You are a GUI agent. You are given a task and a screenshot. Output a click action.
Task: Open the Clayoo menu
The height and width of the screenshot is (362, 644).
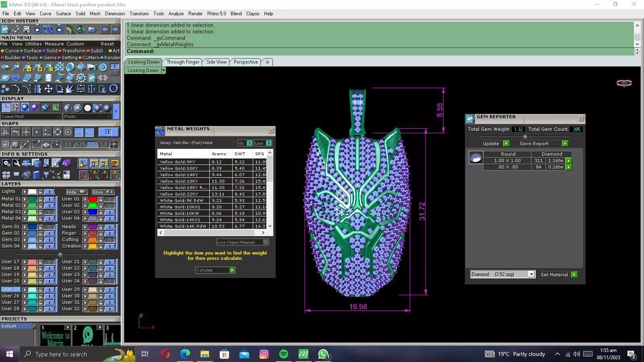[253, 14]
